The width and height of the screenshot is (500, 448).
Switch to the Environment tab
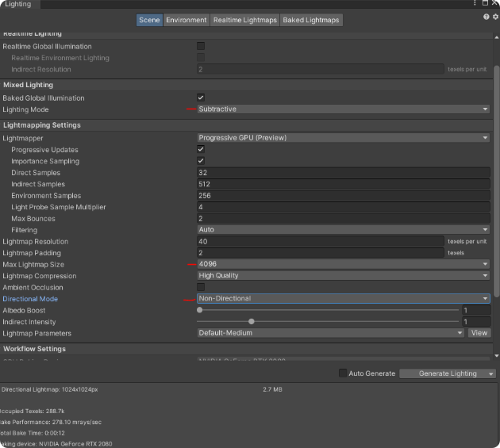pyautogui.click(x=187, y=20)
